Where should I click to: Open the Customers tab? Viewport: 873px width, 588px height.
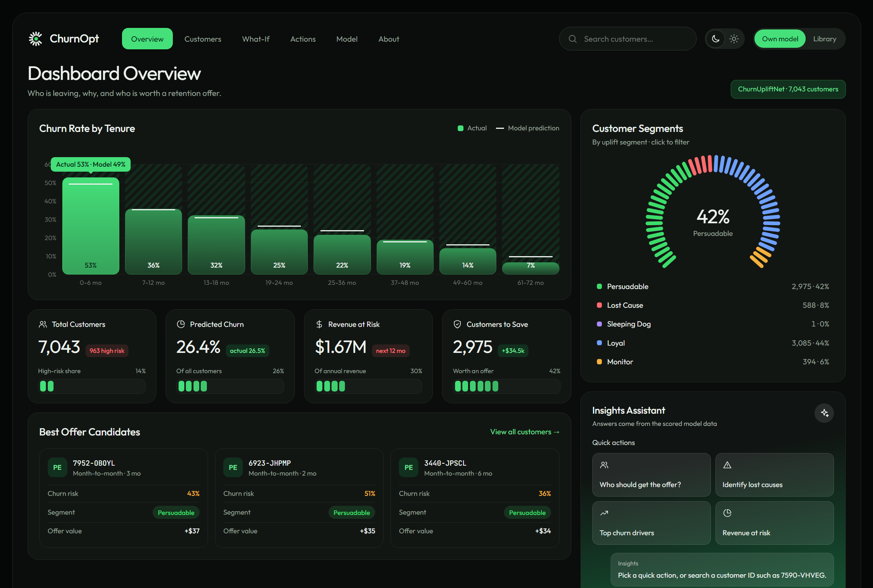(203, 39)
